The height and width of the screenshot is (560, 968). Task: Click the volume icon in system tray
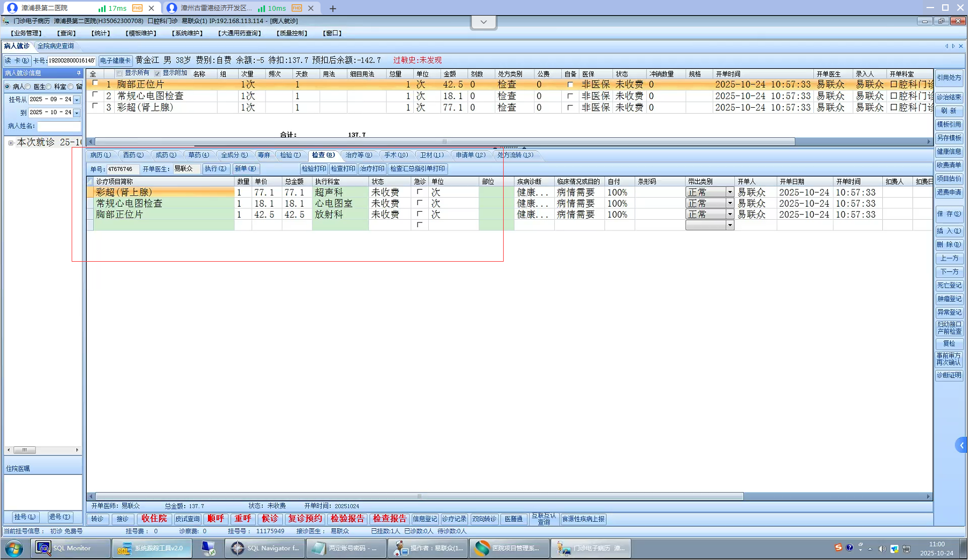pyautogui.click(x=882, y=549)
